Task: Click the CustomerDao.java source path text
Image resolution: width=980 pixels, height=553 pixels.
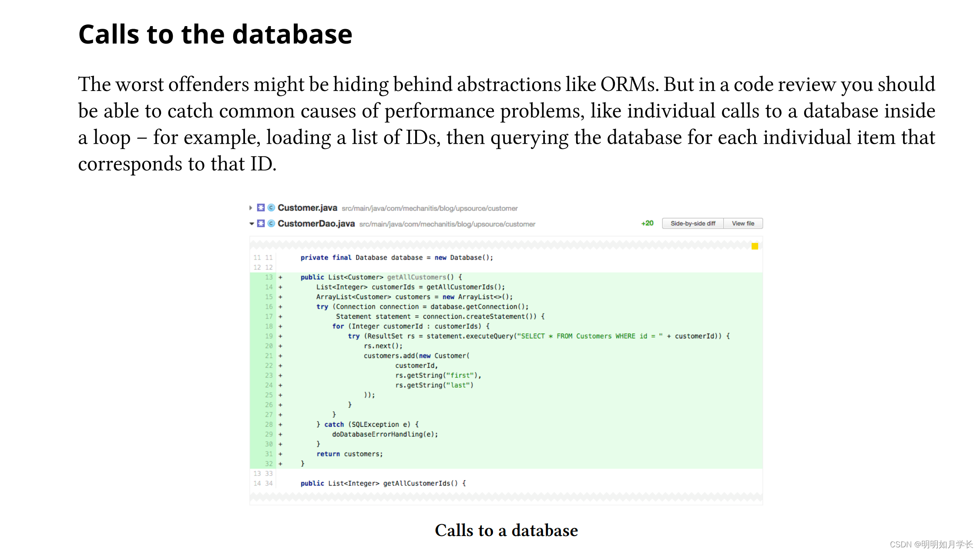Action: [x=447, y=224]
